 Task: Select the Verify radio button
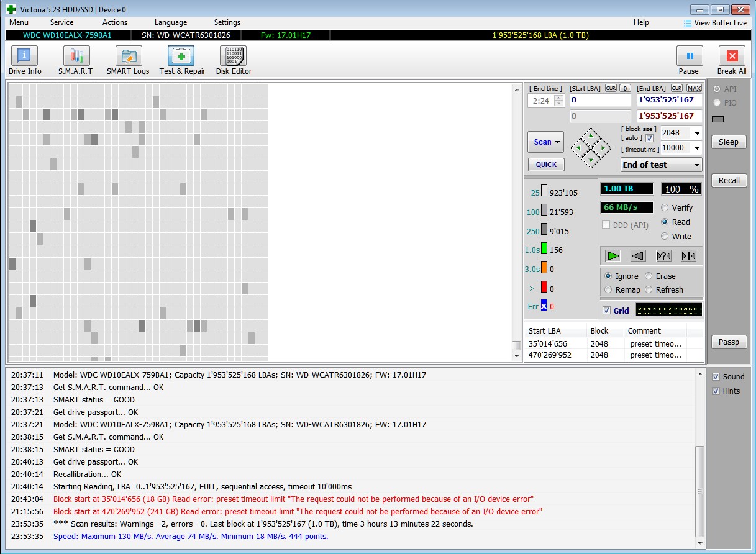(665, 208)
